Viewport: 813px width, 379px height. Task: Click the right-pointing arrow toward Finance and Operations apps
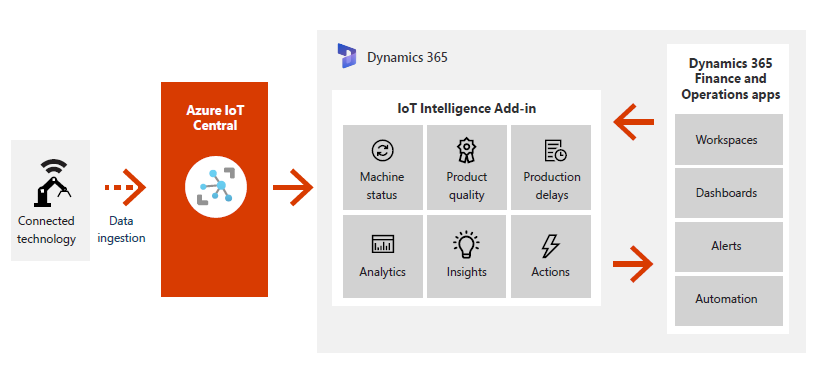point(633,264)
